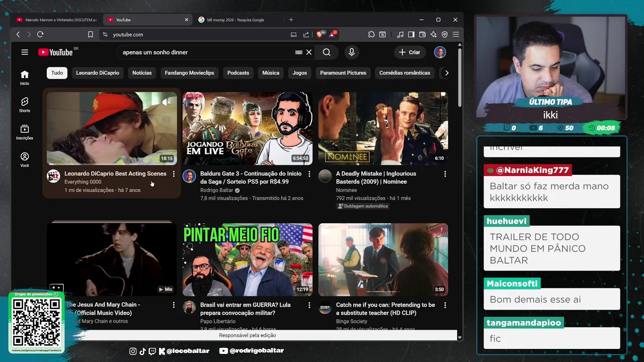The image size is (644, 362).
Task: Open Inscrições in the sidebar
Action: (25, 132)
